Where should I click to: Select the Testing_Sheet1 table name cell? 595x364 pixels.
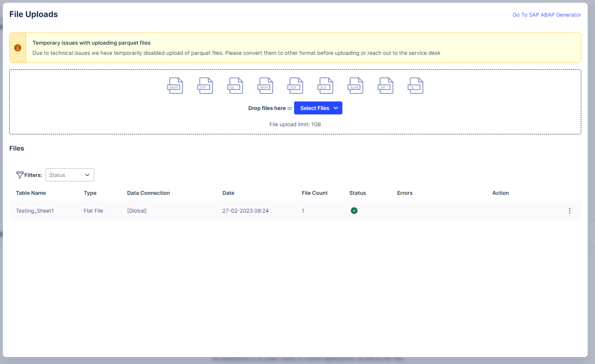point(35,211)
